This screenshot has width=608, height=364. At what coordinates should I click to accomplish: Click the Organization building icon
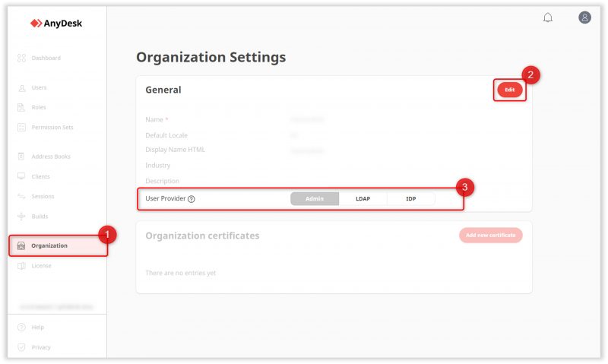coord(21,245)
